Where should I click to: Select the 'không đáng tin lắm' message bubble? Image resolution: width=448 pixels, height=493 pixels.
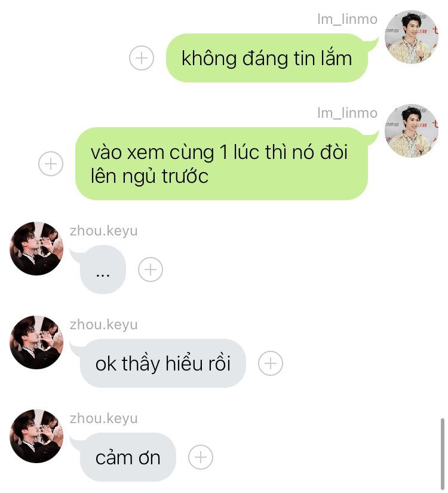click(x=267, y=58)
